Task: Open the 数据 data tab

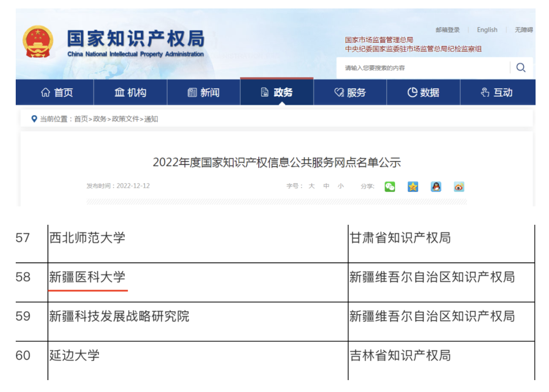Action: [423, 92]
